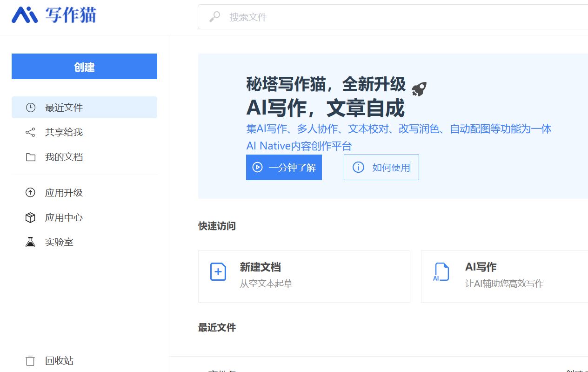Viewport: 588px width, 372px height.
Task: Open 如何使用
Action: click(x=381, y=167)
